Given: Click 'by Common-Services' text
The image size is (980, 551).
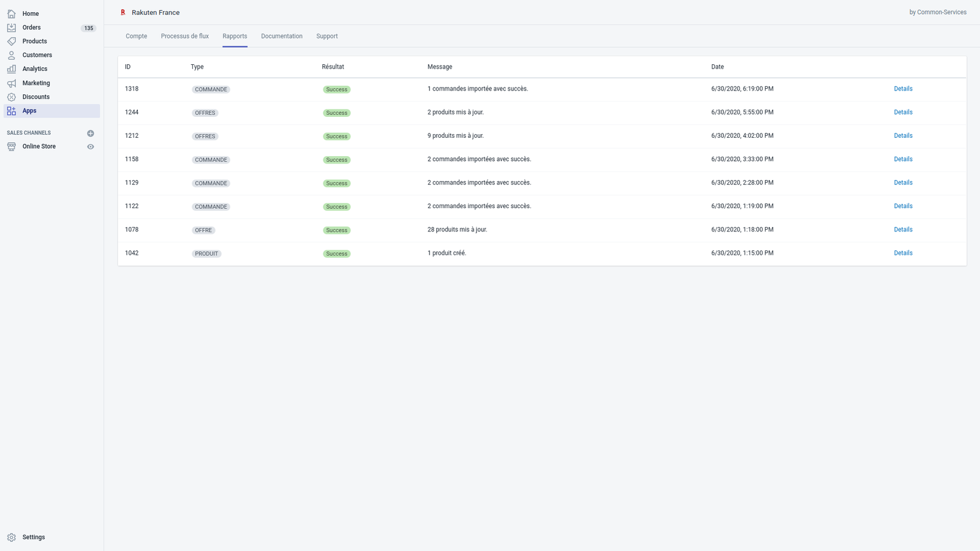Looking at the screenshot, I should 938,12.
